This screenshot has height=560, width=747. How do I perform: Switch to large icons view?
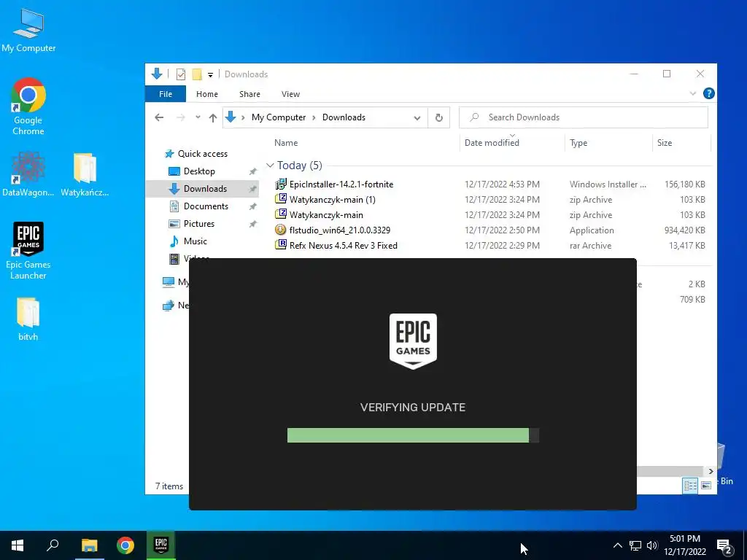click(x=705, y=485)
